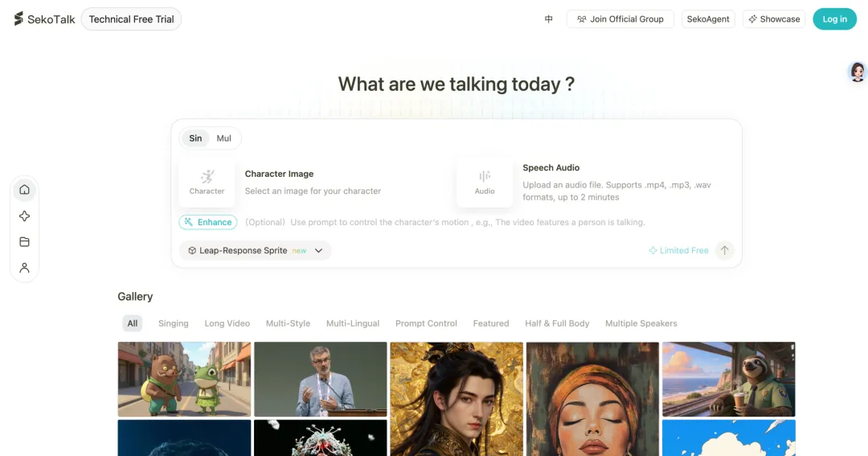Open the bear and frog cartoon thumbnail
This screenshot has width=868, height=456.
click(x=184, y=379)
